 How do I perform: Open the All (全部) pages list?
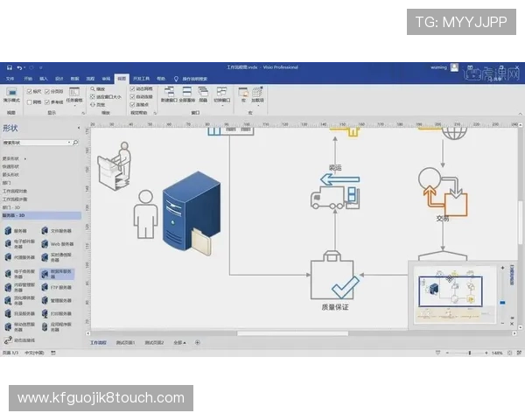(179, 343)
